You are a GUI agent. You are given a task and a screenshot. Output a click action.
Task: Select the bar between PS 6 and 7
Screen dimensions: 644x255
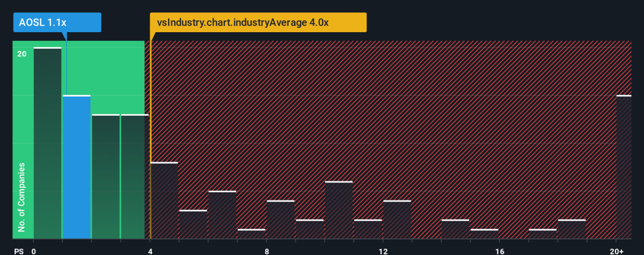pyautogui.click(x=222, y=215)
